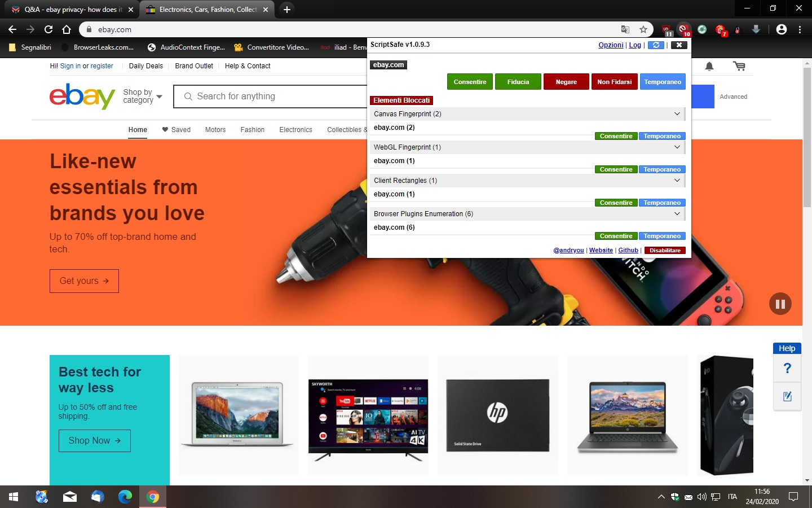The width and height of the screenshot is (812, 508).
Task: Open Windows action center notifications
Action: (793, 497)
